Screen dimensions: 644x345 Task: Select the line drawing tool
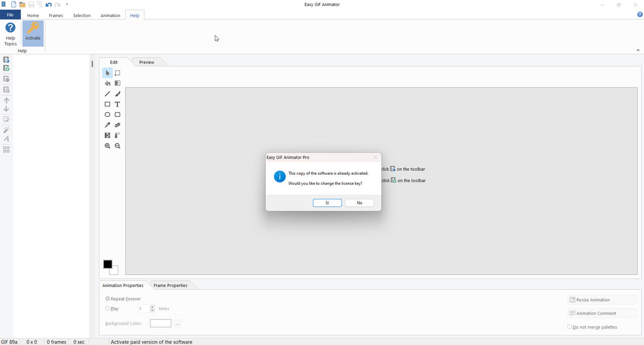pos(107,94)
